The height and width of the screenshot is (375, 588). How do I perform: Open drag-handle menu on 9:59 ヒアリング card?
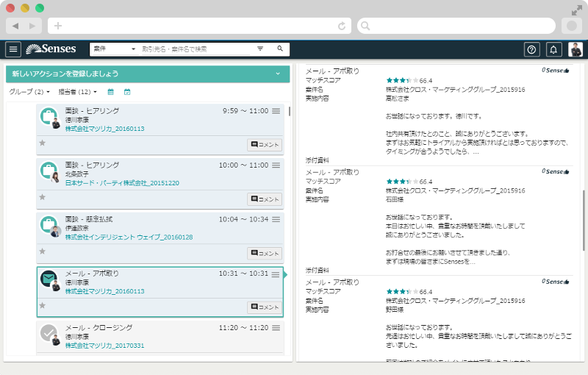(276, 111)
